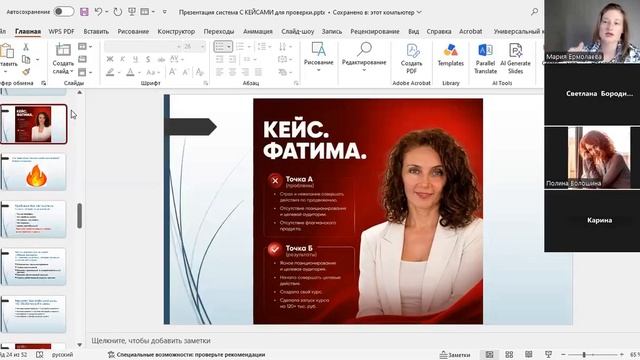The height and width of the screenshot is (360, 640).
Task: Toggle the AutoSave switch
Action: point(64,12)
